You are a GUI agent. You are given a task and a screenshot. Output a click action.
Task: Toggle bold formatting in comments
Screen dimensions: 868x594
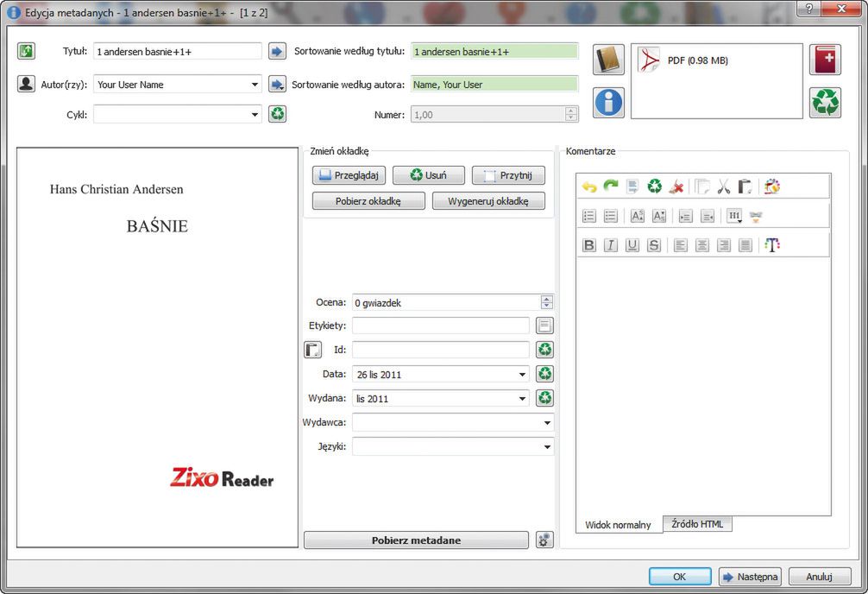click(x=589, y=245)
